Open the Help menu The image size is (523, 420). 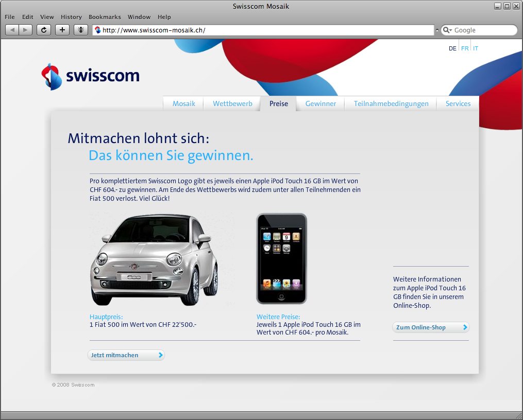(164, 17)
